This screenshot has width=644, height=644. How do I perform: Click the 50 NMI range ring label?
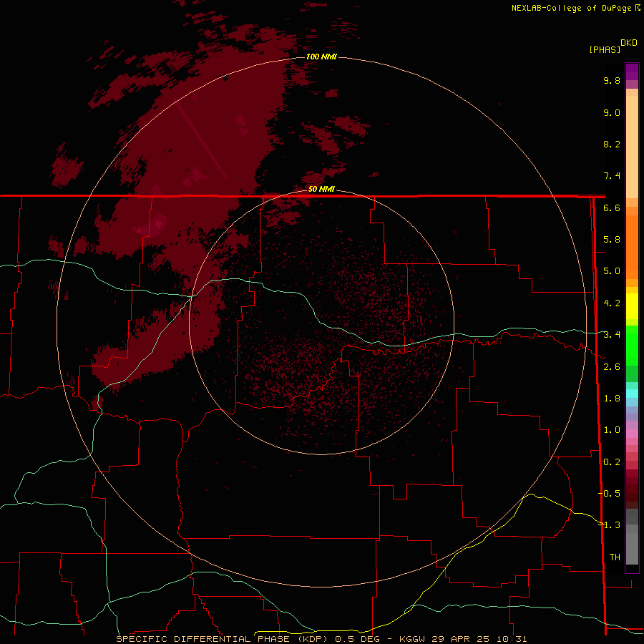point(321,189)
